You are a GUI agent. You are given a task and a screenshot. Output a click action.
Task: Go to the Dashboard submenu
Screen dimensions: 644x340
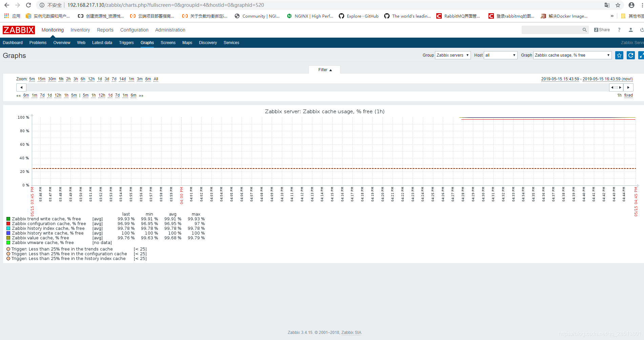click(13, 43)
